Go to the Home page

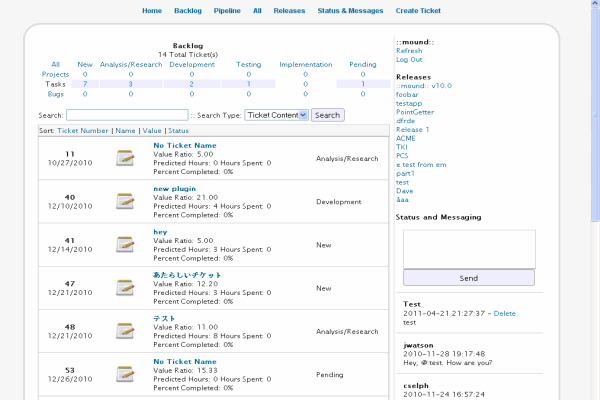152,11
